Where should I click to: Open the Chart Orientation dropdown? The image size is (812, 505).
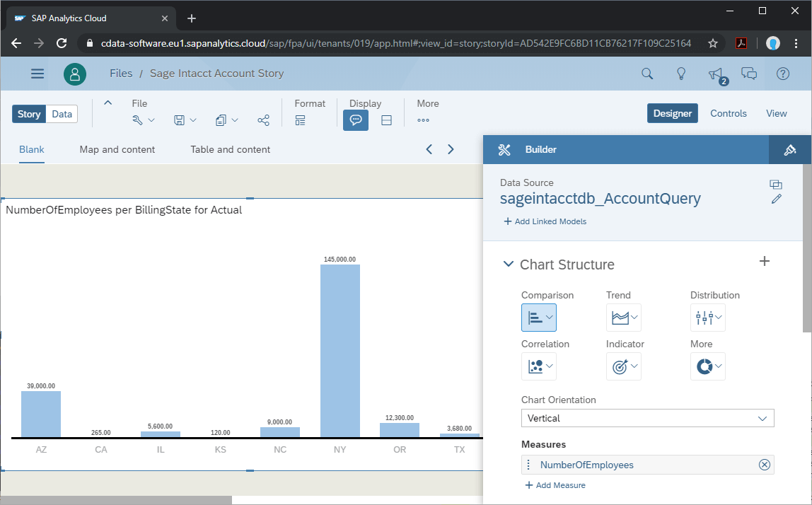pos(647,418)
